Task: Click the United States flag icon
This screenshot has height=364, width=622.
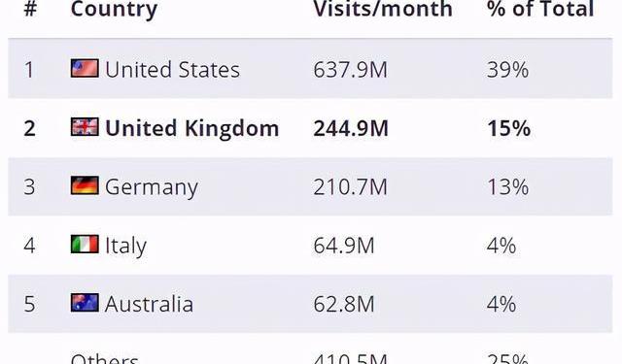Action: [85, 68]
